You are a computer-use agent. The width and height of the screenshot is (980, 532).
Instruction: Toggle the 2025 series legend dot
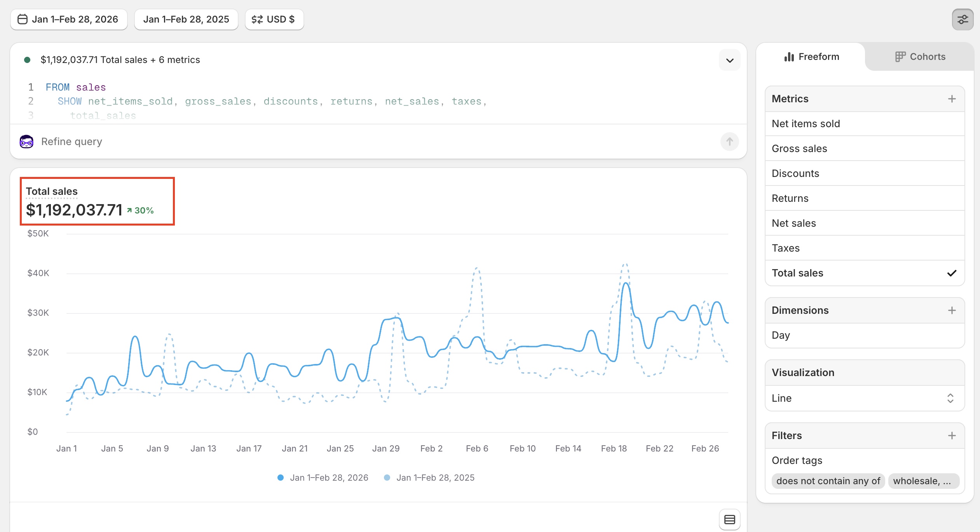(x=387, y=478)
